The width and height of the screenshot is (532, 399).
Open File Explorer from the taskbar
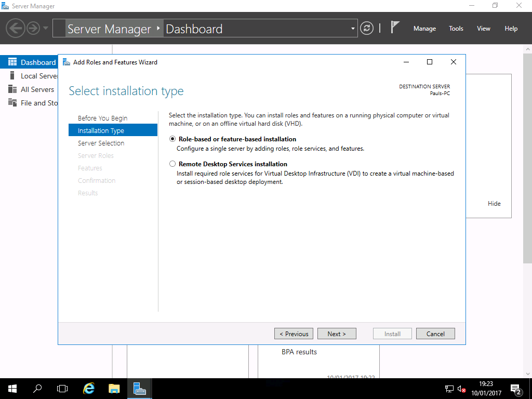114,389
